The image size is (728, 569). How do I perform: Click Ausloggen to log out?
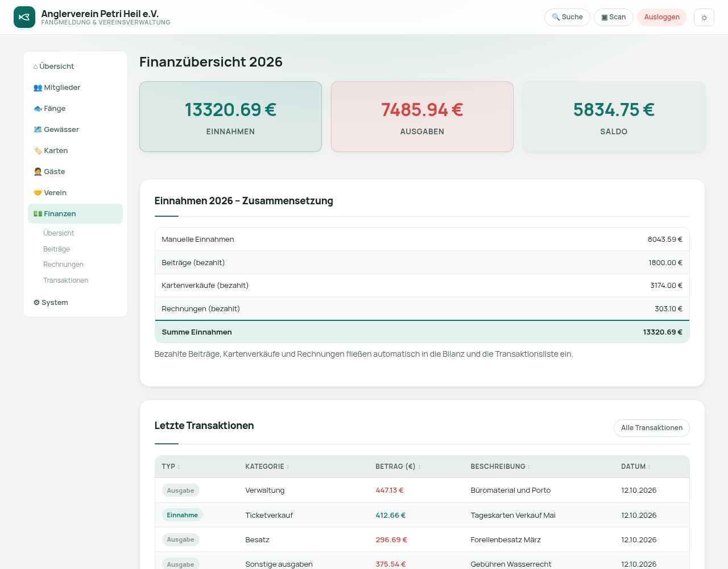pyautogui.click(x=662, y=17)
